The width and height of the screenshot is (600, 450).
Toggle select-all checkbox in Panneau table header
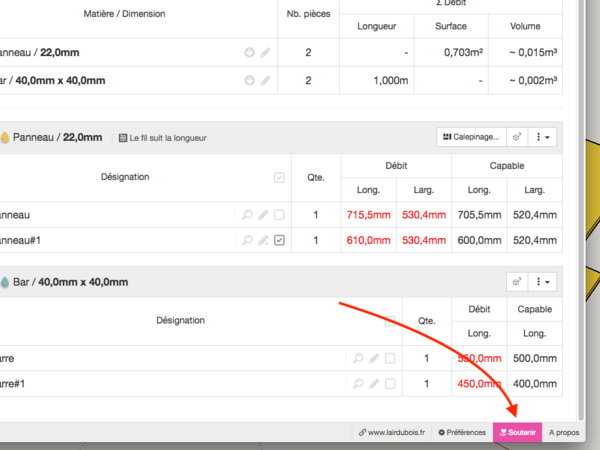tap(279, 177)
